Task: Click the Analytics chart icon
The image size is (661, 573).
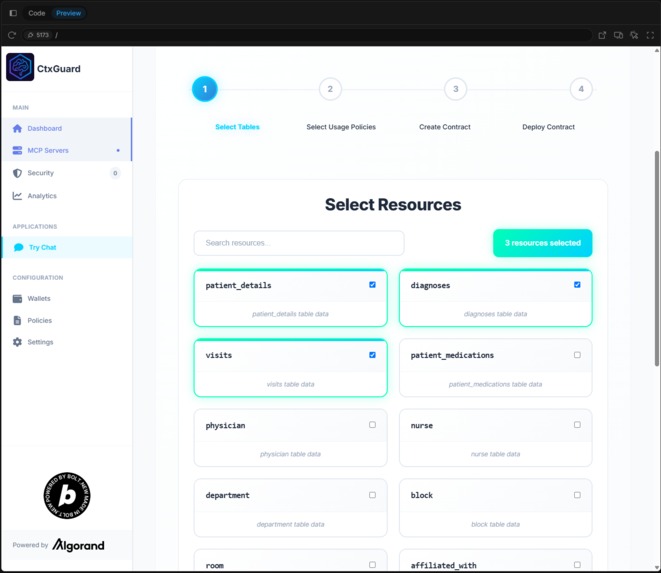Action: coord(17,196)
